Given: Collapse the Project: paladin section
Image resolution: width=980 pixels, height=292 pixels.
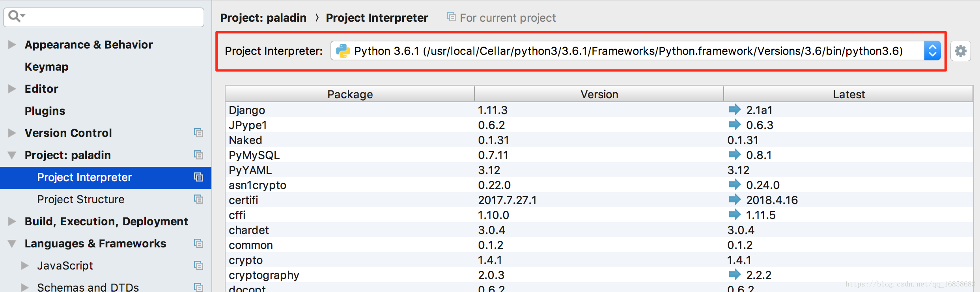Looking at the screenshot, I should [x=12, y=155].
